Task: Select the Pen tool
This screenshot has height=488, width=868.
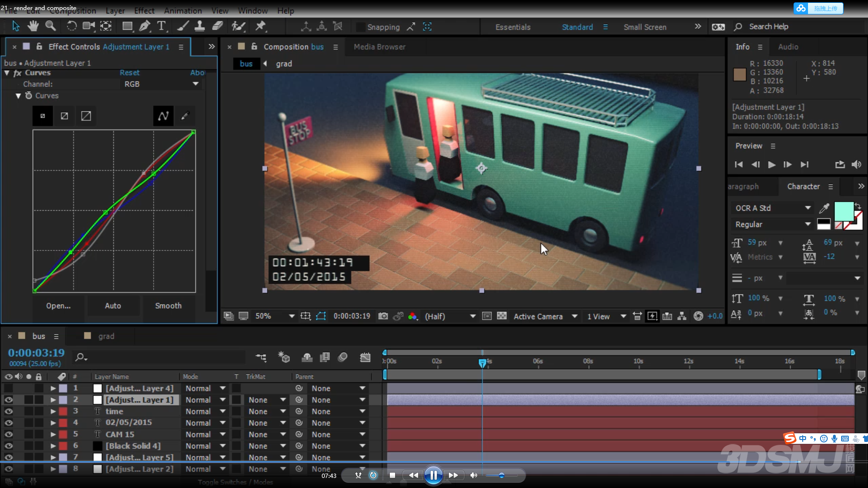Action: pyautogui.click(x=144, y=26)
